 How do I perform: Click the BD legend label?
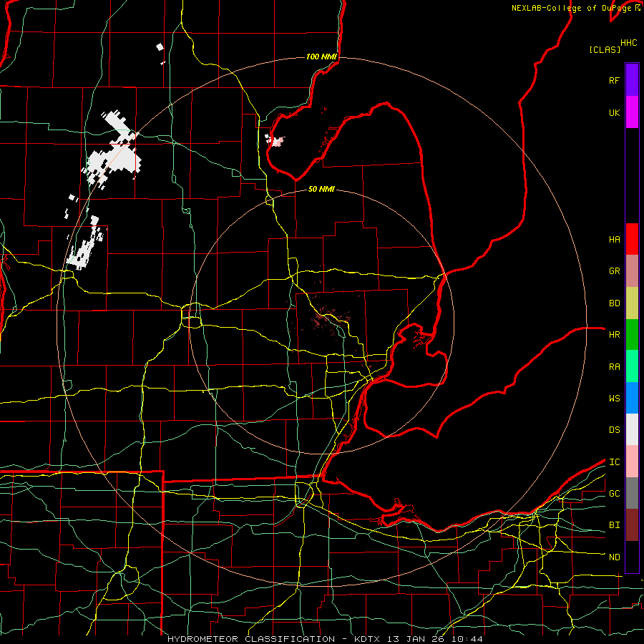[x=615, y=303]
